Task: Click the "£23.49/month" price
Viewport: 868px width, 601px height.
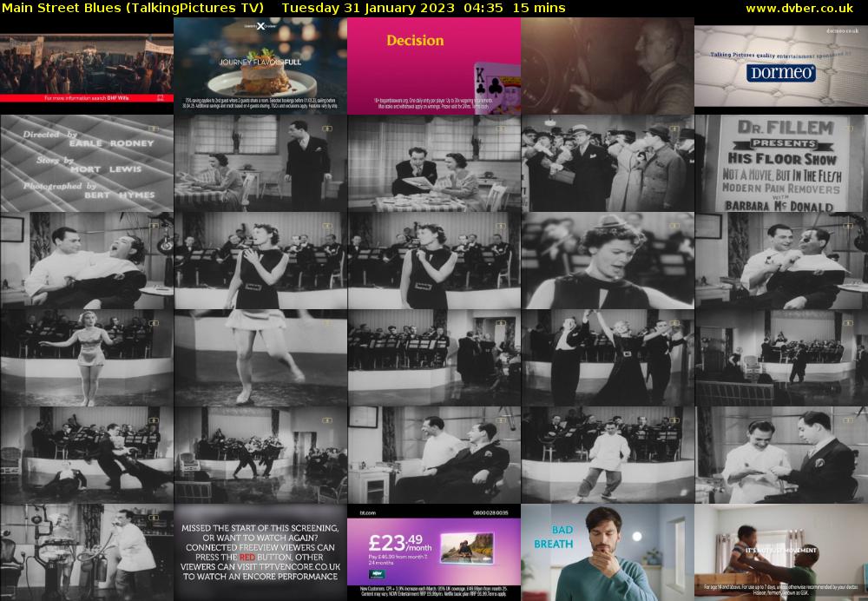Action: (399, 542)
